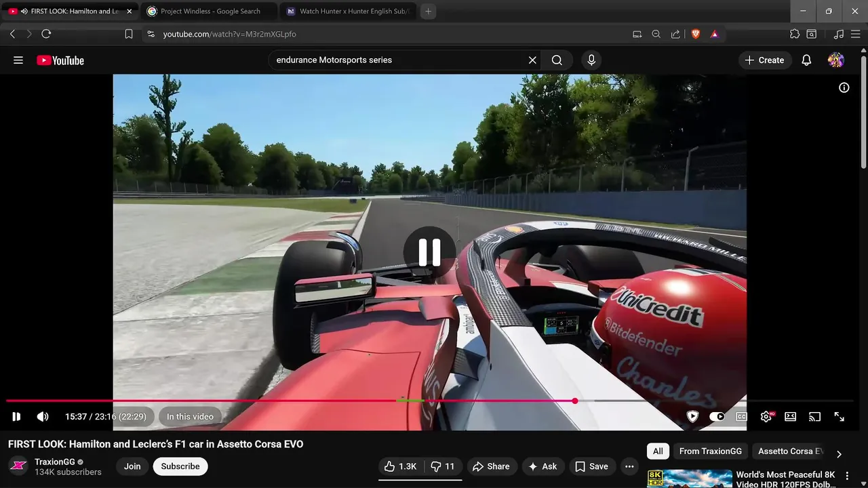Click the progress bar scrubber dot
Viewport: 868px width, 488px height.
pos(575,401)
